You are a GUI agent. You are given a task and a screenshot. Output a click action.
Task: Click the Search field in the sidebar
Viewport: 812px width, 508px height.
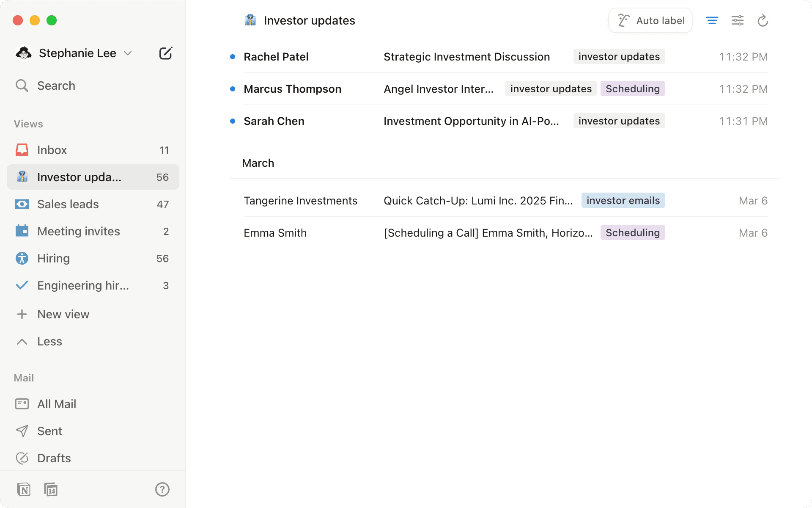click(56, 85)
